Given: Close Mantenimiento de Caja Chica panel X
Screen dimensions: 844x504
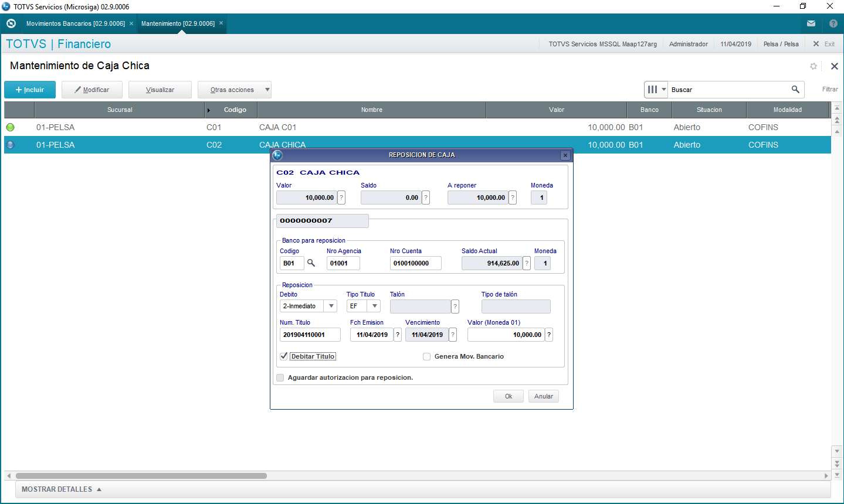Looking at the screenshot, I should coord(835,66).
